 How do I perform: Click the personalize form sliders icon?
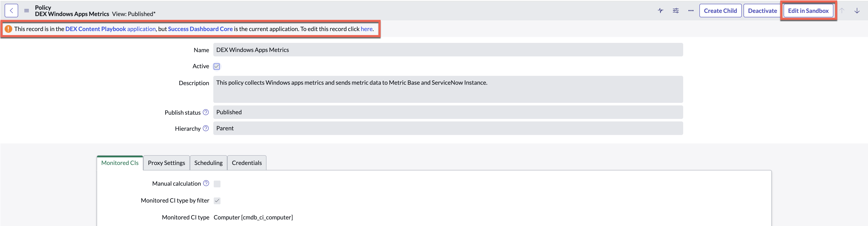tap(676, 11)
